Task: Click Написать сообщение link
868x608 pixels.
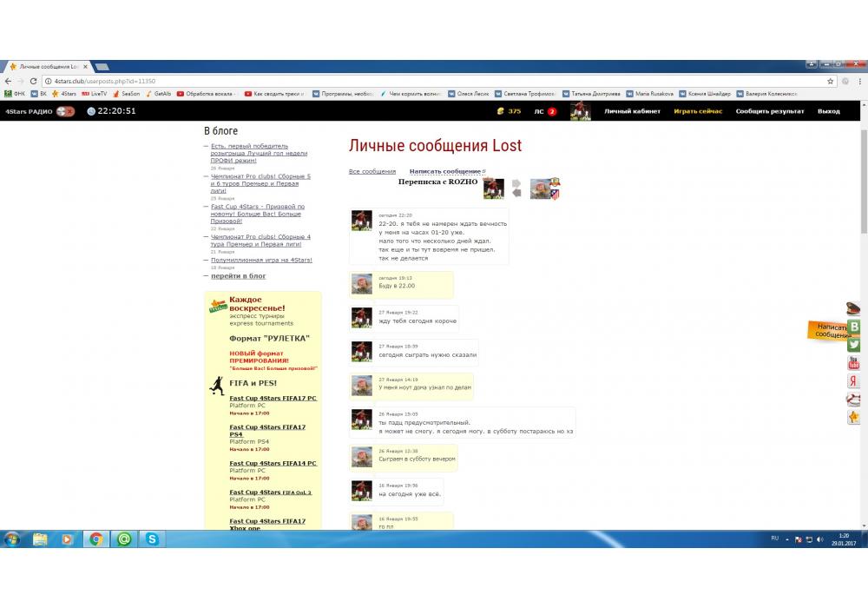Action: 445,172
